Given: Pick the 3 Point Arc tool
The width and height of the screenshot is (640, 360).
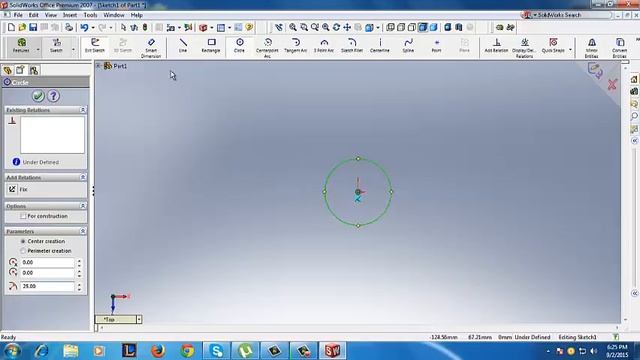Looking at the screenshot, I should [324, 46].
